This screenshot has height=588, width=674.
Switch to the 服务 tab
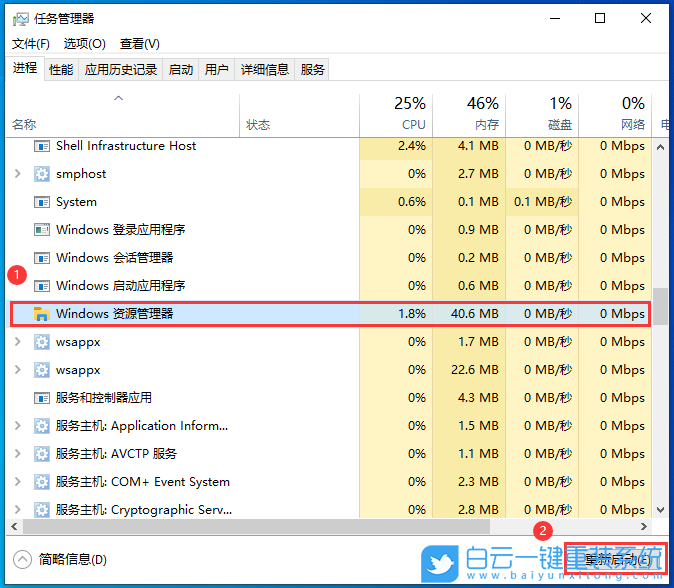[312, 69]
